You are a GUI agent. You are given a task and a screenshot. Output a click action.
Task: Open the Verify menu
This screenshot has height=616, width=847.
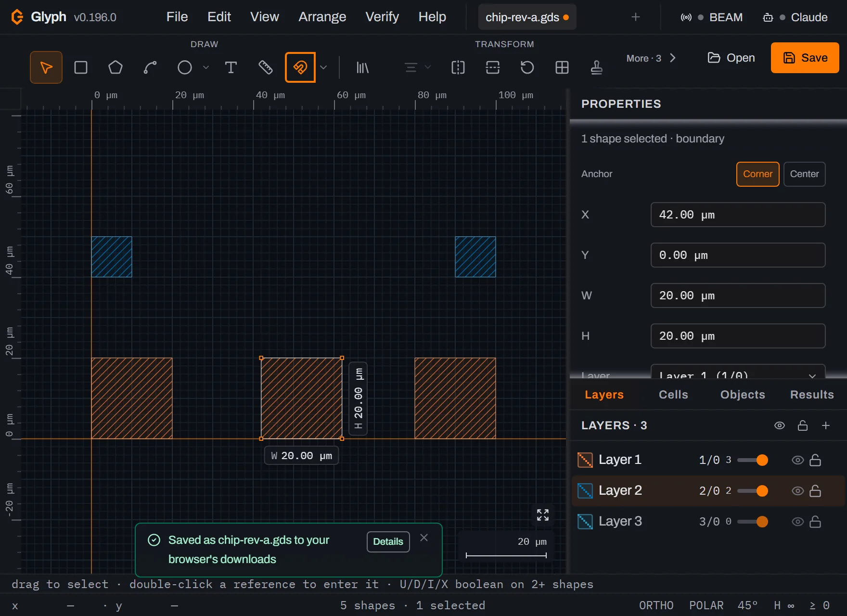click(382, 17)
